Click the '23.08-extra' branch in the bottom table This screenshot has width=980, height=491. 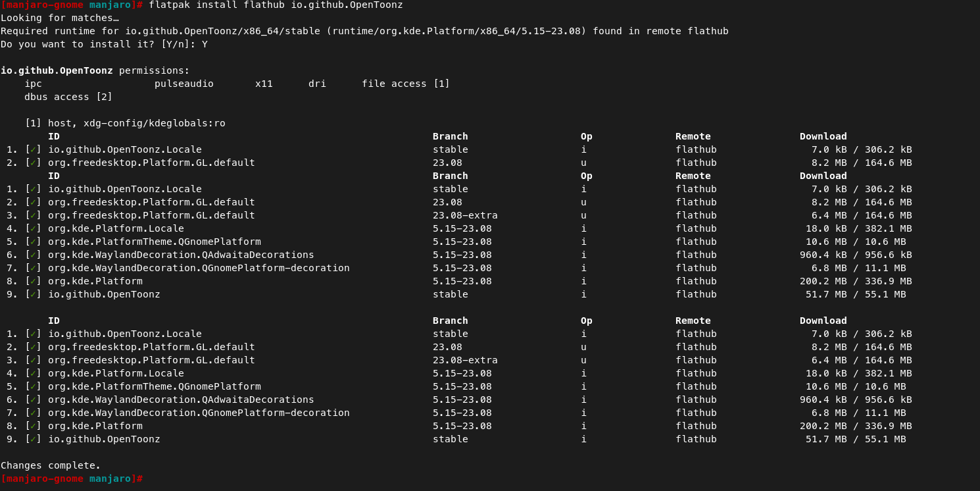point(464,360)
